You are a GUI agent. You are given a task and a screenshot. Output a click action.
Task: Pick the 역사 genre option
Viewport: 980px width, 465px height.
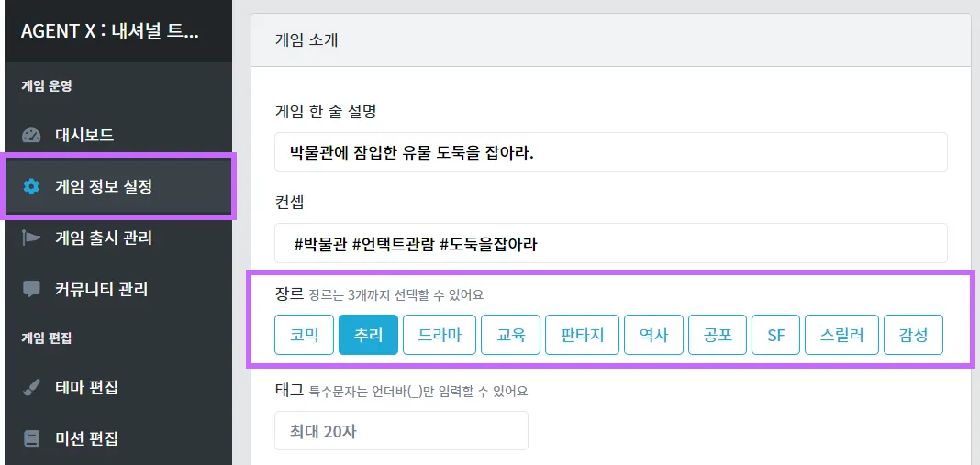pos(652,335)
